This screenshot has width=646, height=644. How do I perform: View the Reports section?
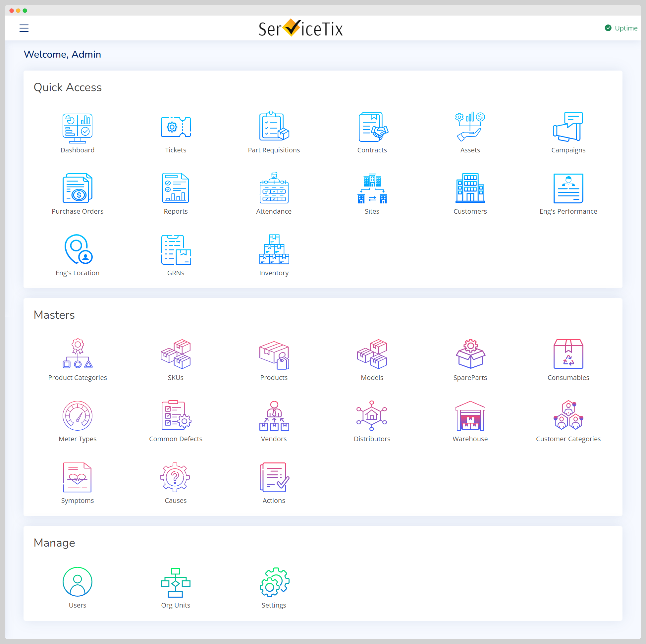click(x=176, y=188)
